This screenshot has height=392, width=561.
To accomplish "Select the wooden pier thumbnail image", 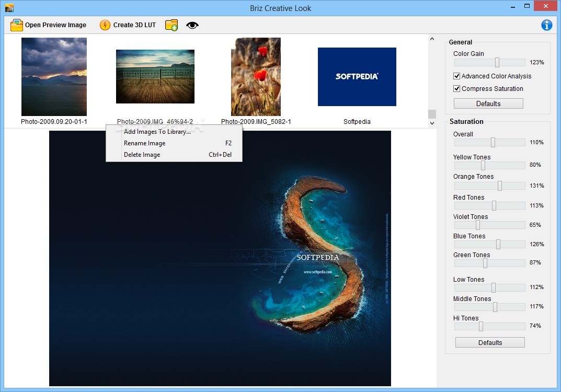I will tap(155, 76).
